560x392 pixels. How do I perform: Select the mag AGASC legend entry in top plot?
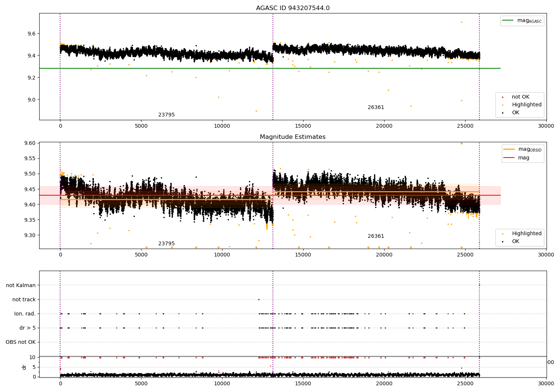(522, 21)
